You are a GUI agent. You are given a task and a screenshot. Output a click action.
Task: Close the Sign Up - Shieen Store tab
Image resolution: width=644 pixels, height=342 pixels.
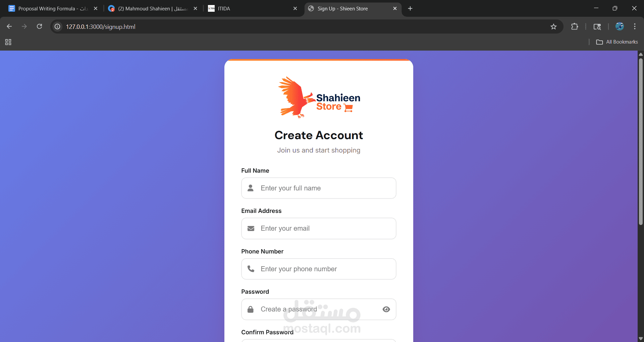pos(395,8)
